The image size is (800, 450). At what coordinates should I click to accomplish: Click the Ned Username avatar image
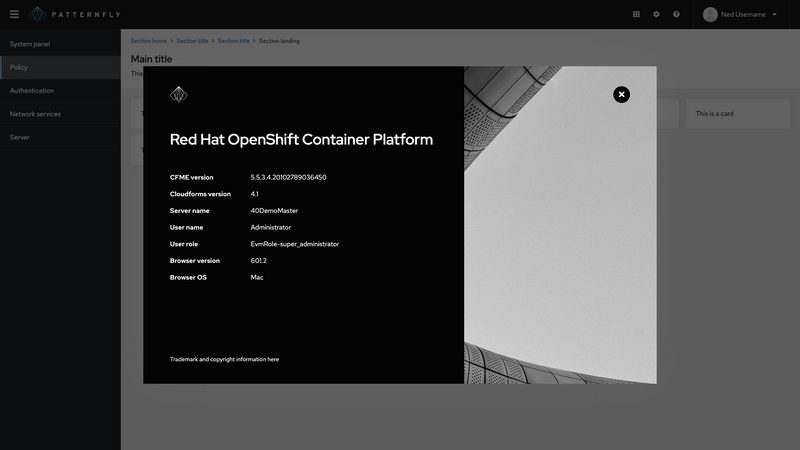click(710, 14)
